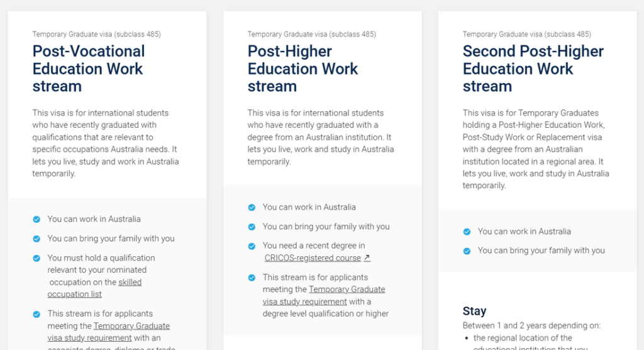Open the skilled occupation list link
644x350 pixels.
point(94,288)
